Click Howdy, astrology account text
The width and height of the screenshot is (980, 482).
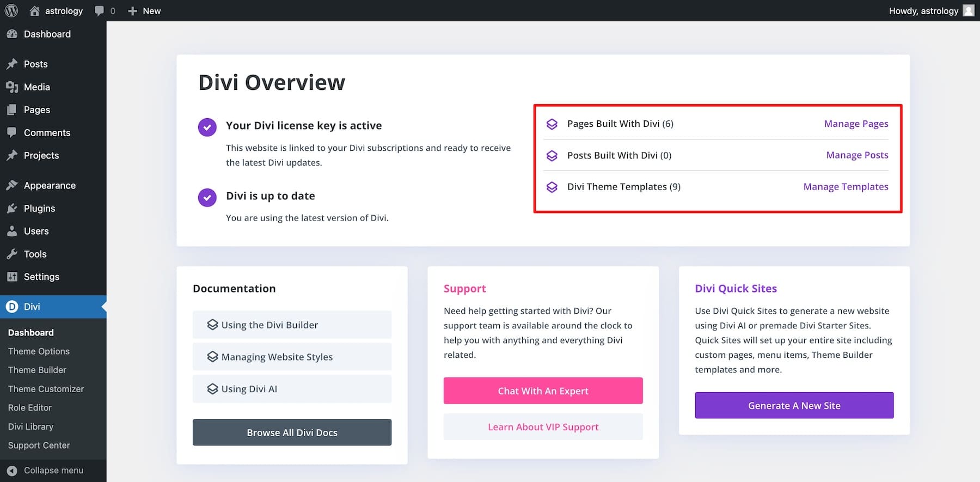point(923,11)
